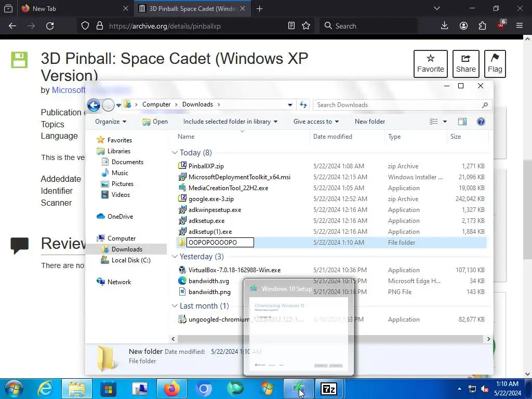Change the view layout icon
This screenshot has height=399, width=532.
tap(434, 122)
